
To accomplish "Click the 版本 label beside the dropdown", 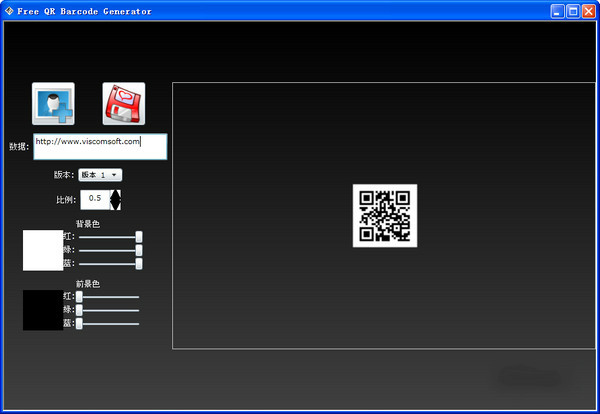I will (x=64, y=175).
